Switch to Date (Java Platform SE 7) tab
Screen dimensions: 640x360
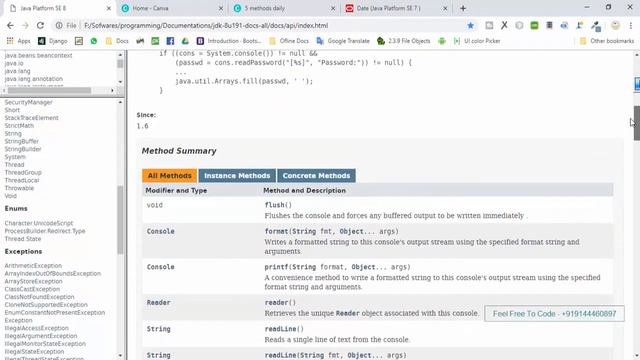396,8
